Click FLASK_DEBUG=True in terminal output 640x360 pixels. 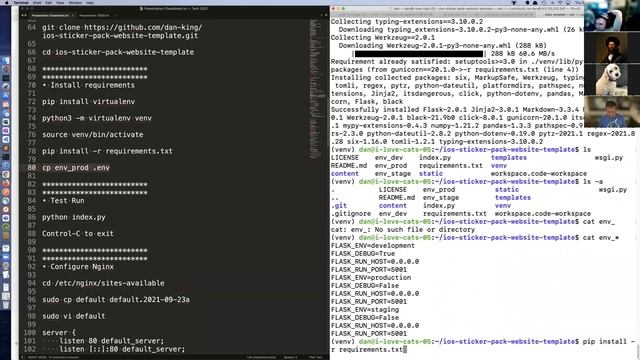click(363, 253)
